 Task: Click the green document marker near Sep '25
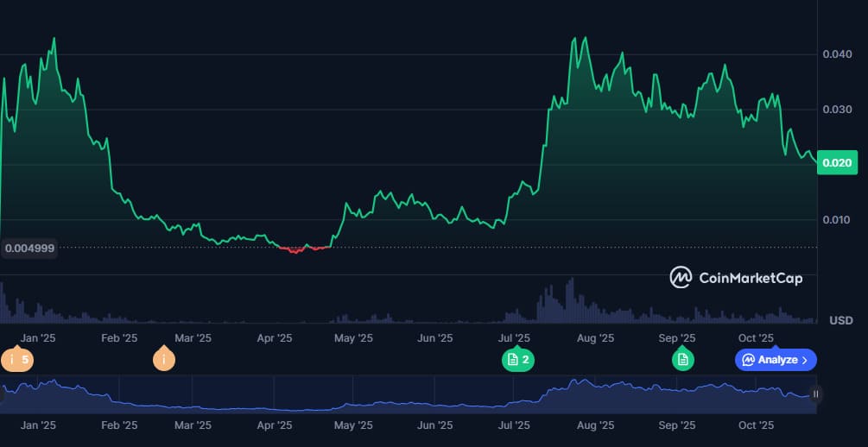[683, 359]
